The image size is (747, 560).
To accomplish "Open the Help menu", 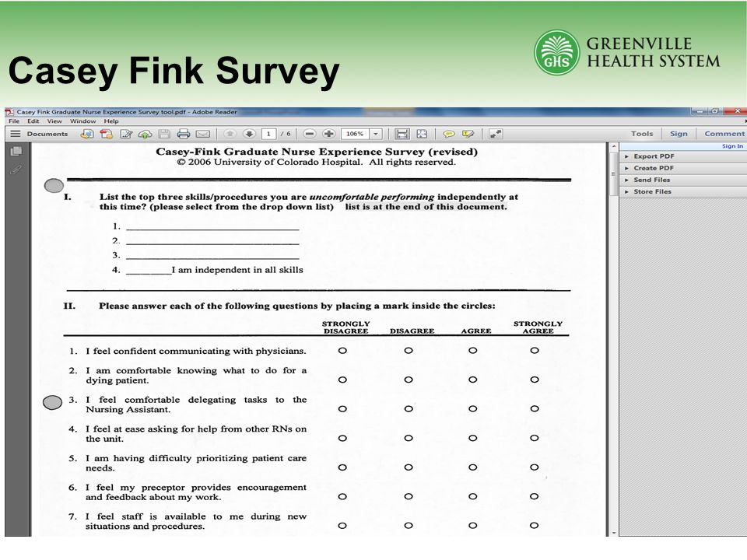I will click(x=111, y=121).
